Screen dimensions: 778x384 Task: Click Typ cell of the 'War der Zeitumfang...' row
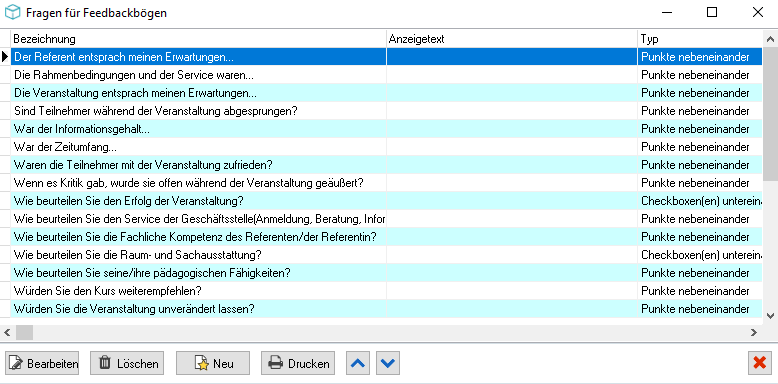(x=700, y=147)
